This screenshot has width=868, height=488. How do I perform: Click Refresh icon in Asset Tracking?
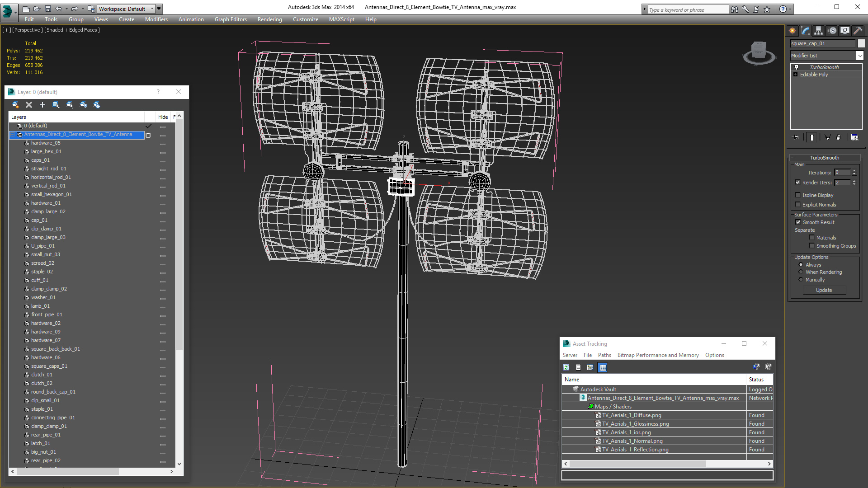tap(566, 367)
